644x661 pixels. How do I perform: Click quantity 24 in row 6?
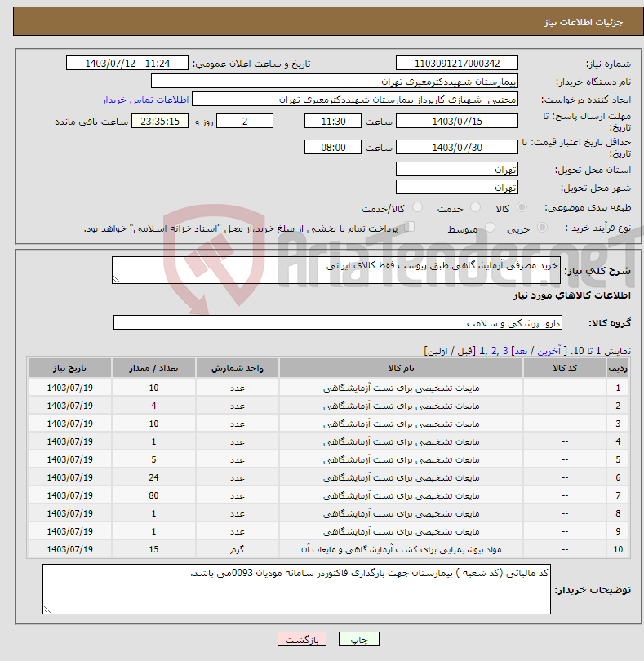pos(153,477)
